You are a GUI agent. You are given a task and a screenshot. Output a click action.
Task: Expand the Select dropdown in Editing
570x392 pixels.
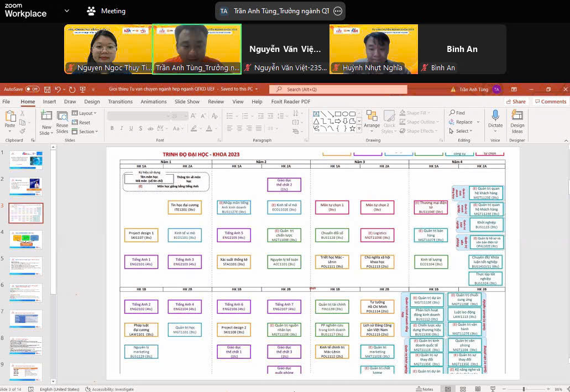click(463, 131)
